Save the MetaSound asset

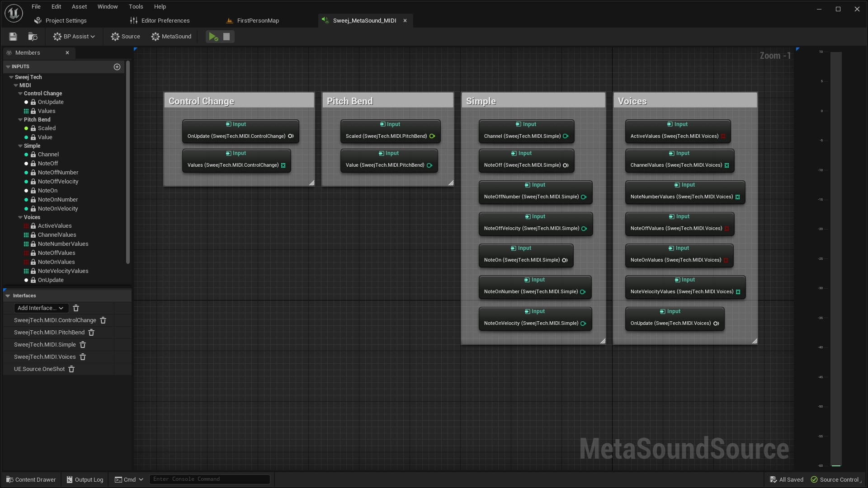[x=12, y=37]
